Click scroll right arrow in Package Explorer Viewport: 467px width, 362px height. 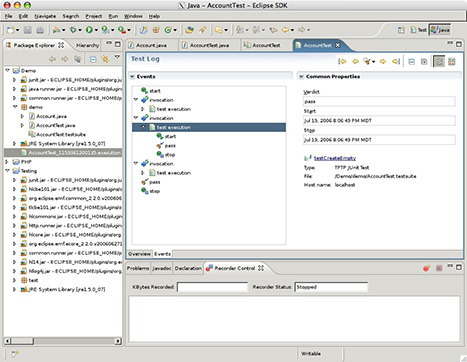tap(118, 341)
